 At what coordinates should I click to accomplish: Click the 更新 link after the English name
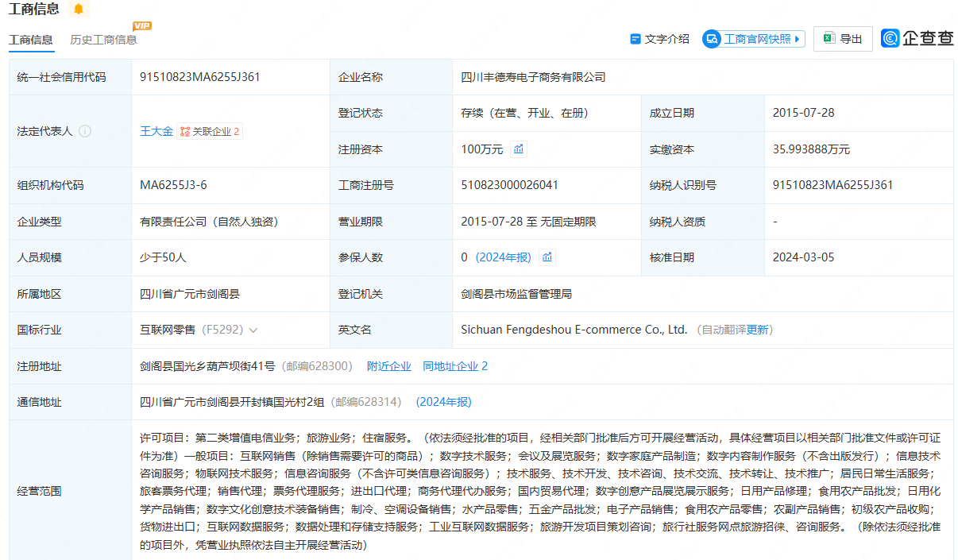click(757, 330)
